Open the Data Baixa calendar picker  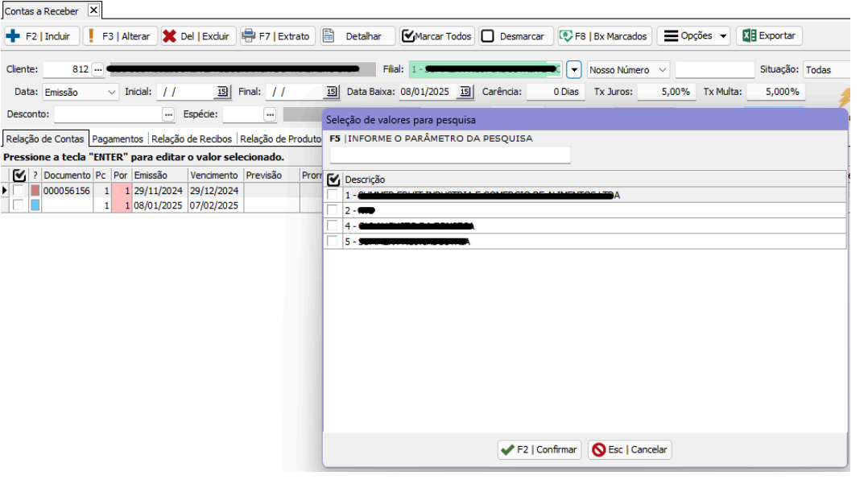pyautogui.click(x=465, y=92)
